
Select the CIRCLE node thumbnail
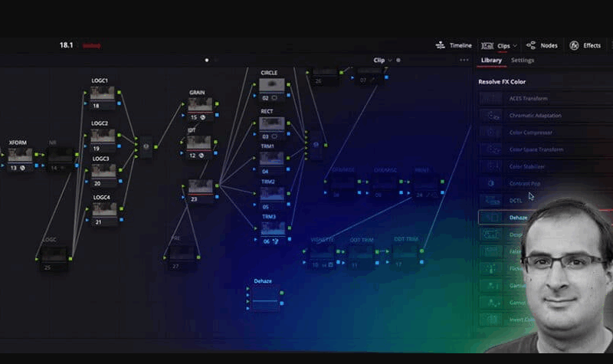[x=272, y=85]
